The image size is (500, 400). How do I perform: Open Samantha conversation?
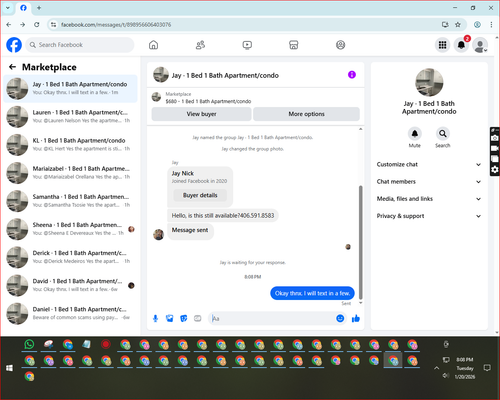point(70,201)
